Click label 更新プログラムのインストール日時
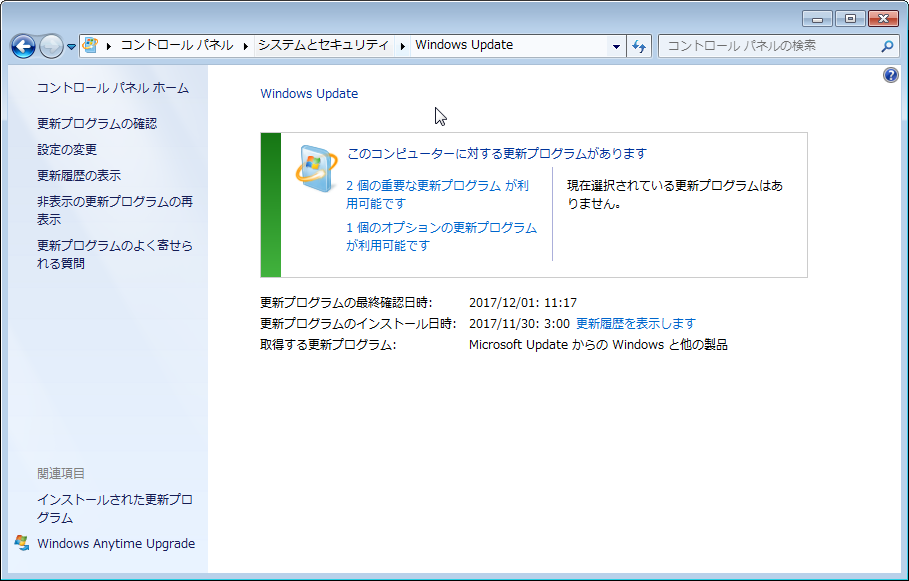The height and width of the screenshot is (581, 909). [358, 324]
